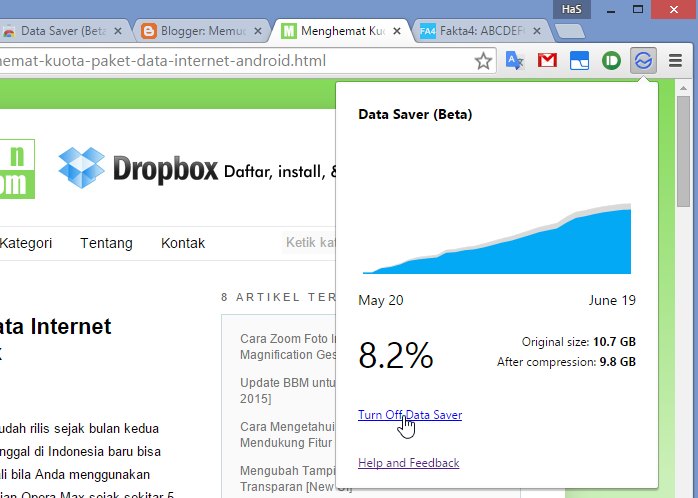Open the Google Translate extension icon
The image size is (698, 498).
click(x=515, y=60)
